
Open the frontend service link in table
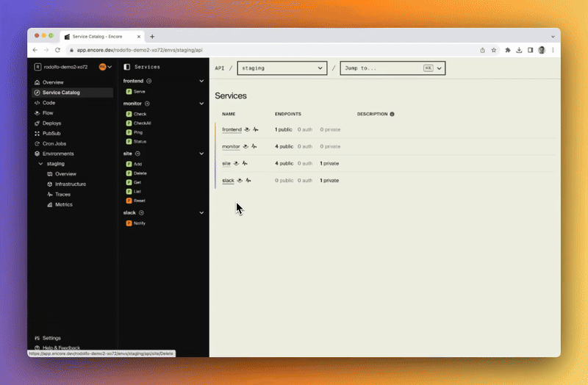(x=232, y=129)
